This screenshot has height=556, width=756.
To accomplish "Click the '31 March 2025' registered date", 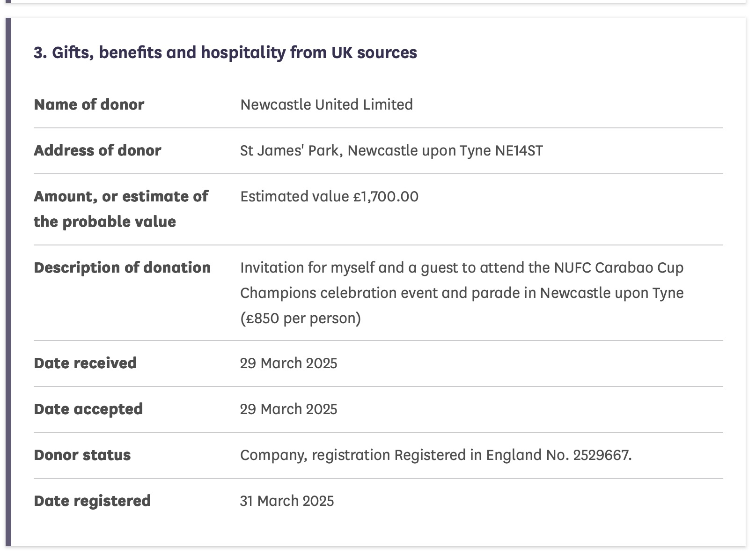I will pyautogui.click(x=287, y=501).
